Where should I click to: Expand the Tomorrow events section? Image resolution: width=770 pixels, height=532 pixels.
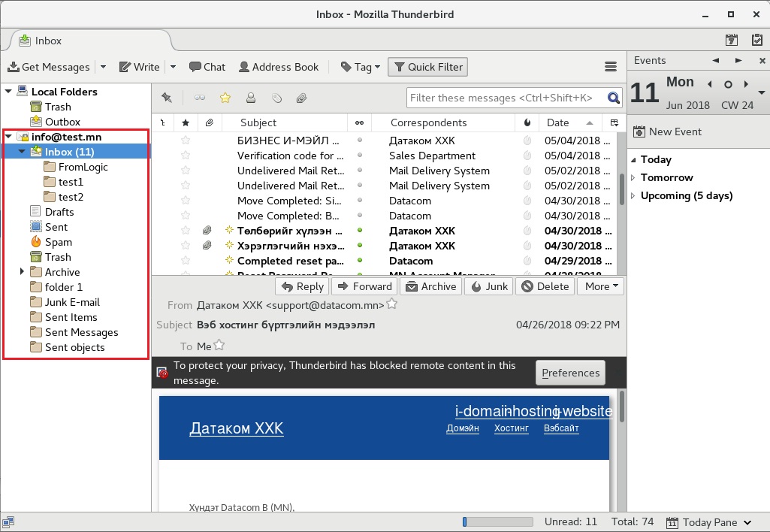[x=633, y=178]
